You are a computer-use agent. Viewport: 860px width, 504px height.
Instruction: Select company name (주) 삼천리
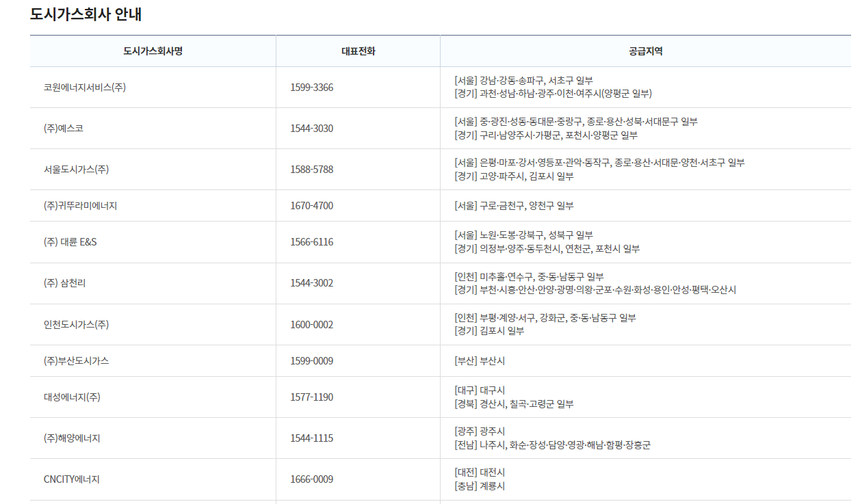[x=65, y=283]
